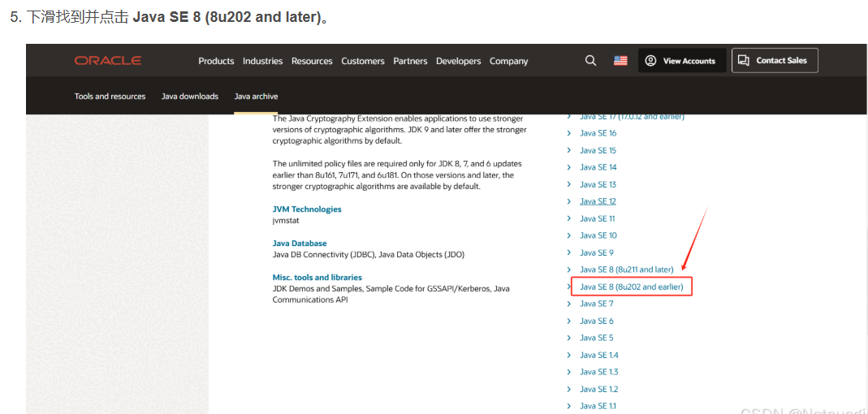
Task: Open the search magnifier icon
Action: click(x=590, y=61)
